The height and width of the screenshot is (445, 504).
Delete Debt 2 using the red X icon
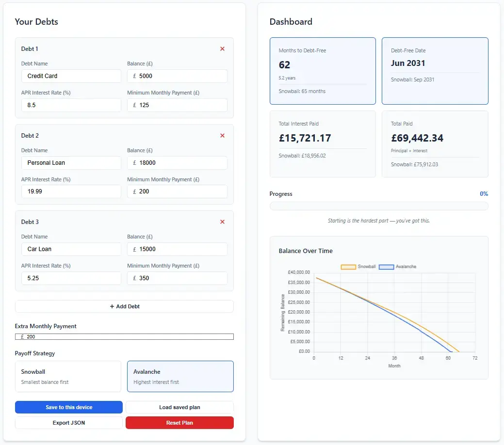click(222, 136)
